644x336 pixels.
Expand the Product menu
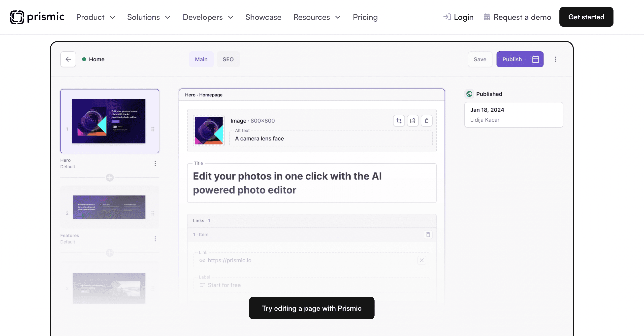tap(96, 17)
